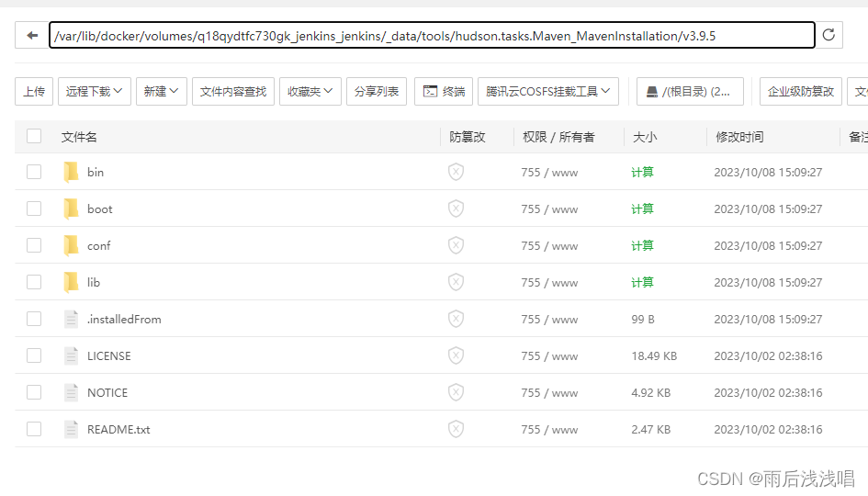Sort by 大小 column header

tap(645, 137)
